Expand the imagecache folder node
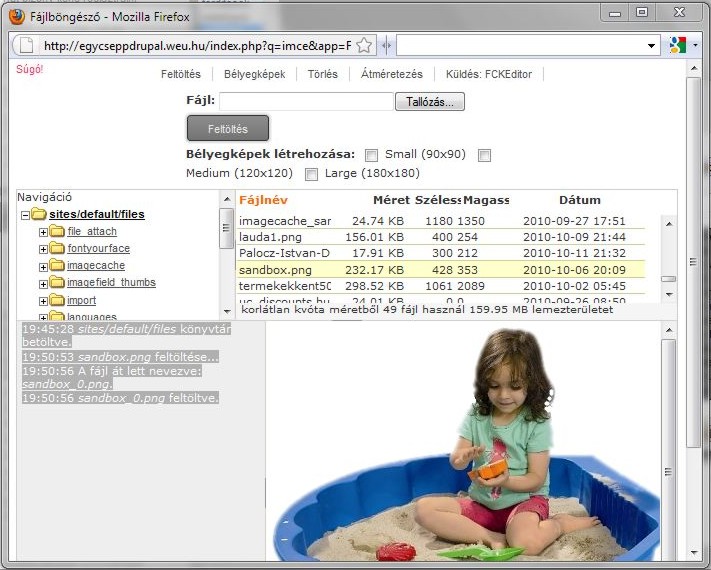The image size is (711, 570). point(43,267)
